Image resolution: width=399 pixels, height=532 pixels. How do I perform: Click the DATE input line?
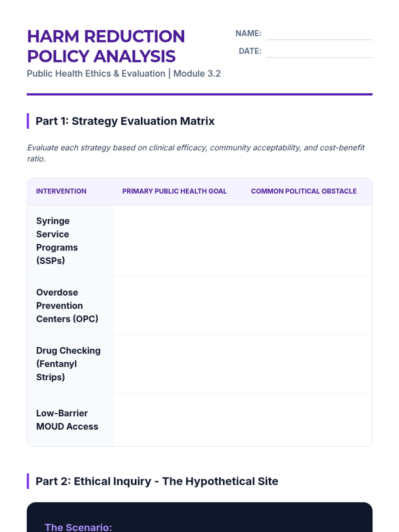(x=319, y=52)
